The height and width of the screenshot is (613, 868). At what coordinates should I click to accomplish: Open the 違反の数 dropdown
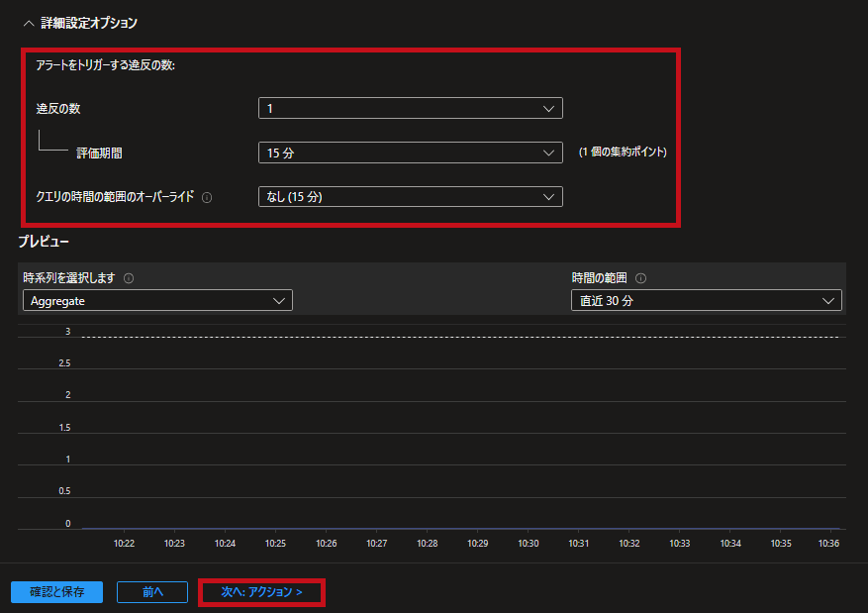click(x=410, y=108)
